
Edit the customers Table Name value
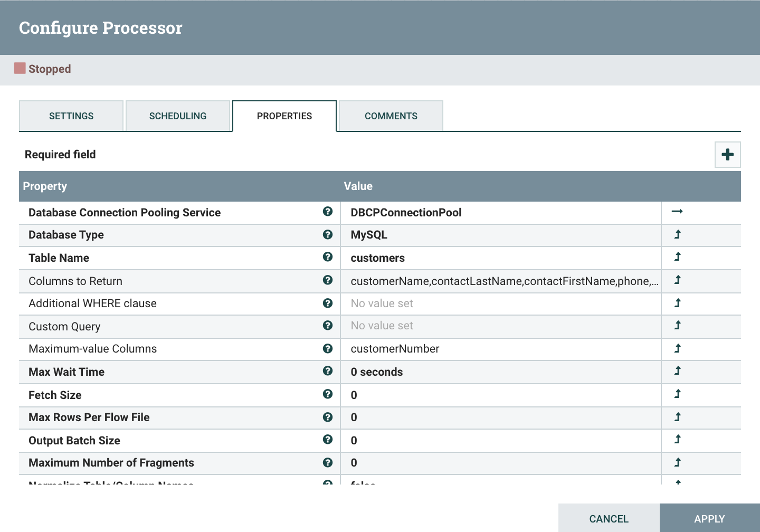click(x=501, y=258)
